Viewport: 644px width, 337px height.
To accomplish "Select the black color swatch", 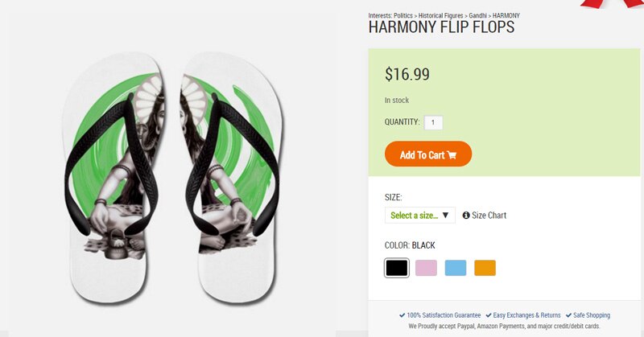I will point(396,268).
